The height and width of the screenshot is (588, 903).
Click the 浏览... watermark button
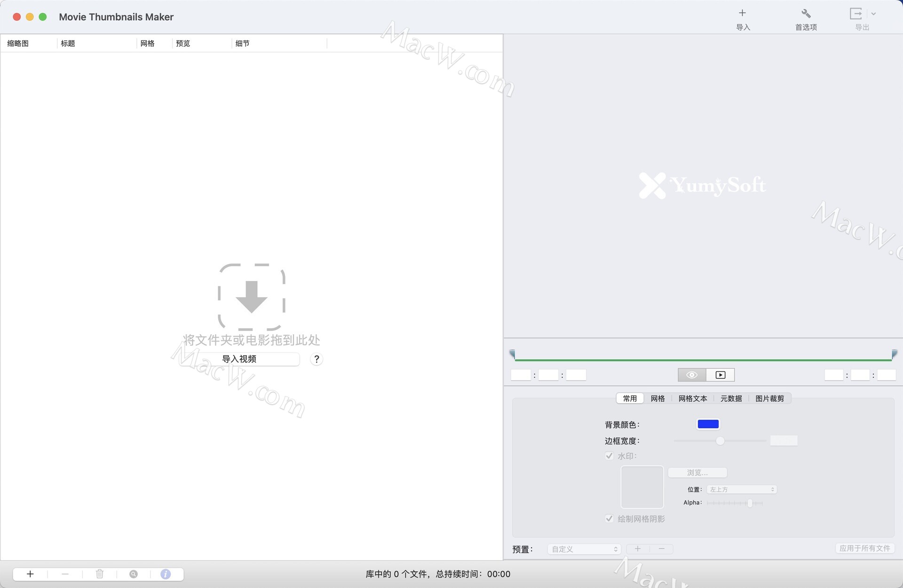click(697, 472)
